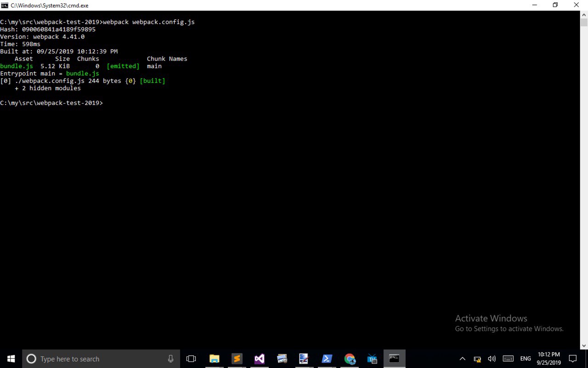Click the '244 bytes' text
588x368 pixels.
click(x=105, y=81)
